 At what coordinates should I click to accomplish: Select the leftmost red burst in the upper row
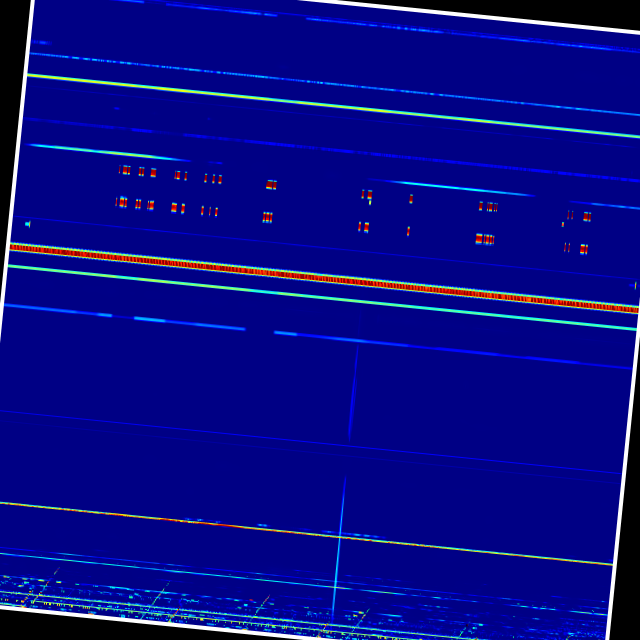click(x=125, y=170)
